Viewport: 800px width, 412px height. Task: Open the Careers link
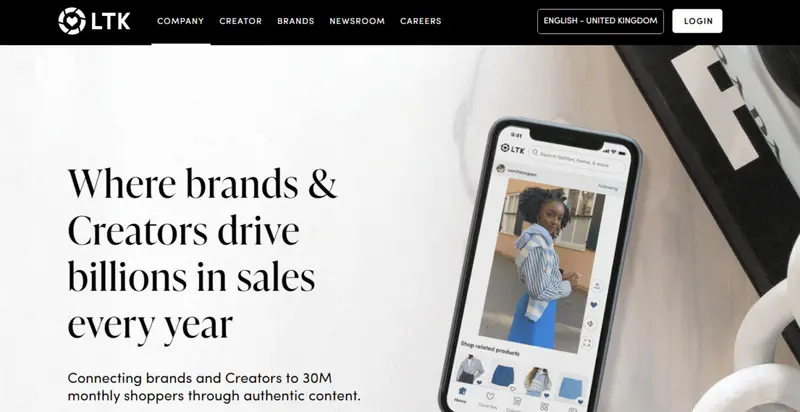tap(420, 21)
